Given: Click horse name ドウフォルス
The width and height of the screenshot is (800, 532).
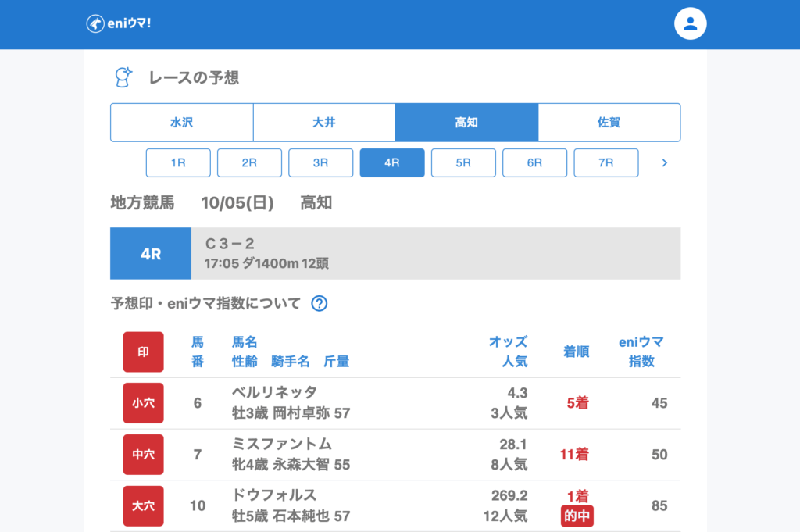Looking at the screenshot, I should pos(274,495).
